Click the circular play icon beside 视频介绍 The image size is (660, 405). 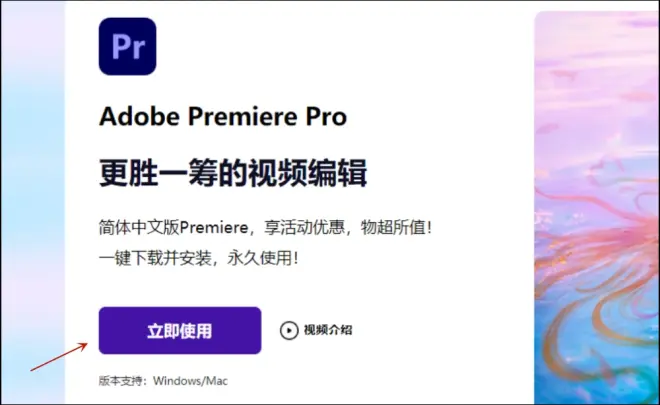(289, 330)
